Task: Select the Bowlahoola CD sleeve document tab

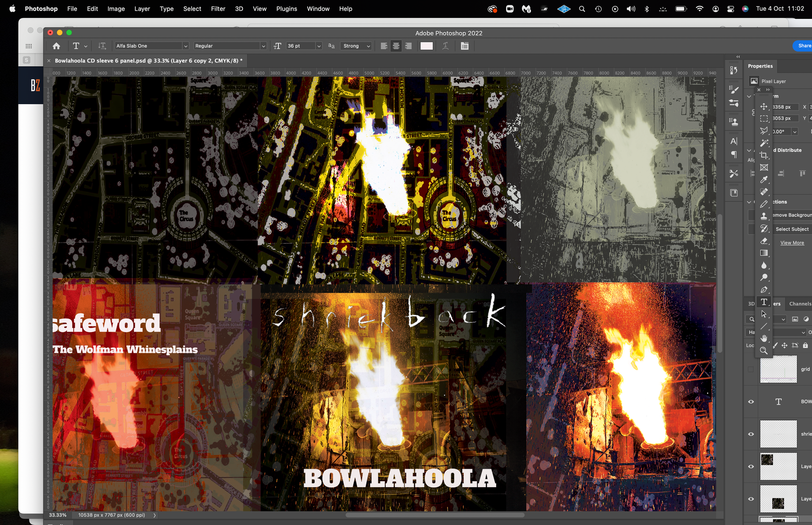Action: (148, 60)
